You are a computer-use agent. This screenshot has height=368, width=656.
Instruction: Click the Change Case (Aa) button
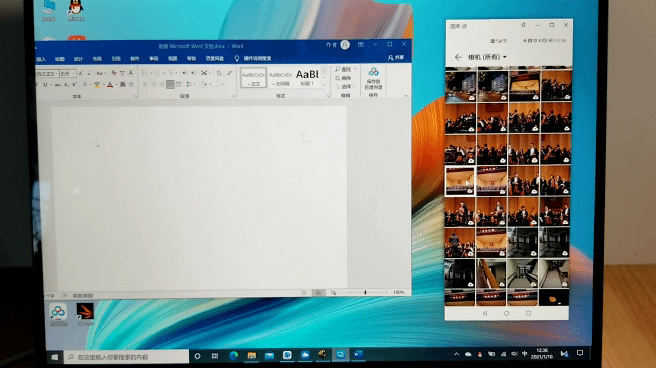[x=100, y=73]
